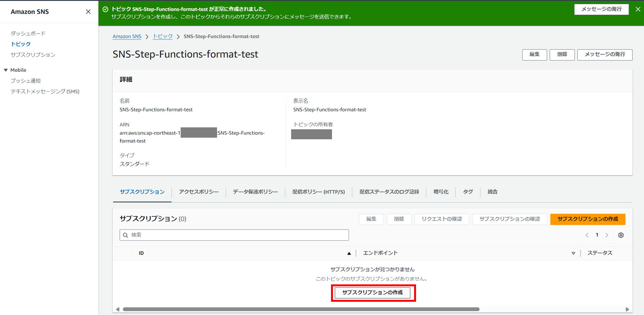This screenshot has height=315, width=644.
Task: Click the topic 削除 button
Action: pyautogui.click(x=562, y=54)
